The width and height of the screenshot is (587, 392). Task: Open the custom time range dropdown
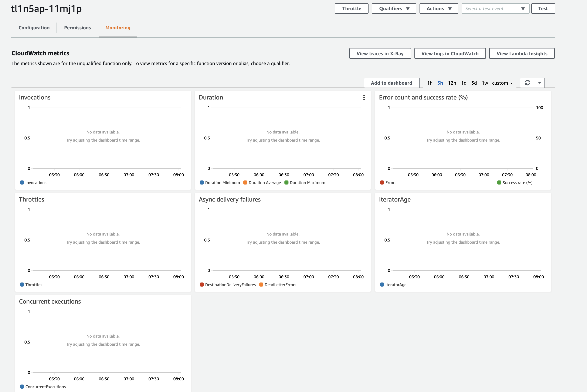pyautogui.click(x=502, y=83)
